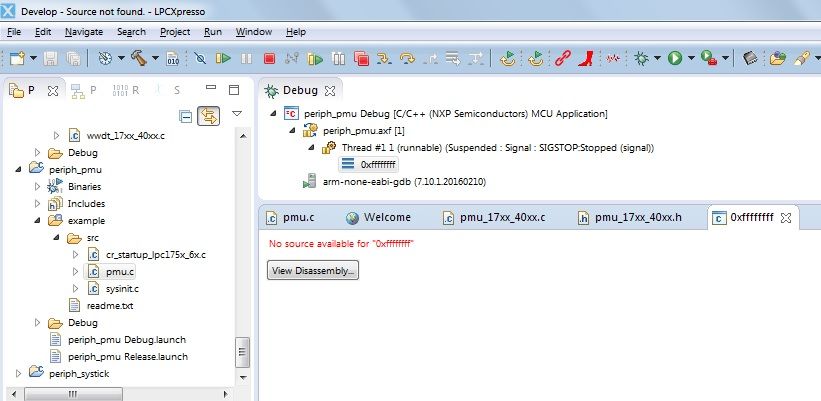Minimize the project explorer panel
Screen dimensions: 821x401
click(210, 88)
